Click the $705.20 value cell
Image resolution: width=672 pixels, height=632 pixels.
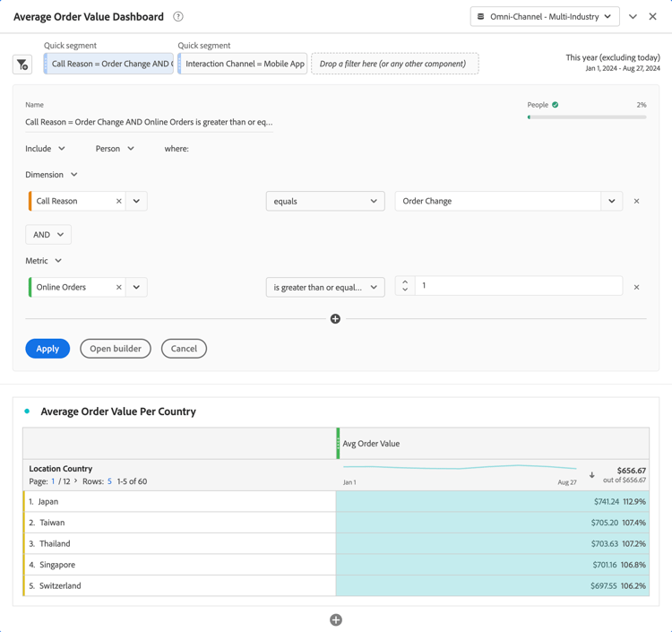click(493, 523)
